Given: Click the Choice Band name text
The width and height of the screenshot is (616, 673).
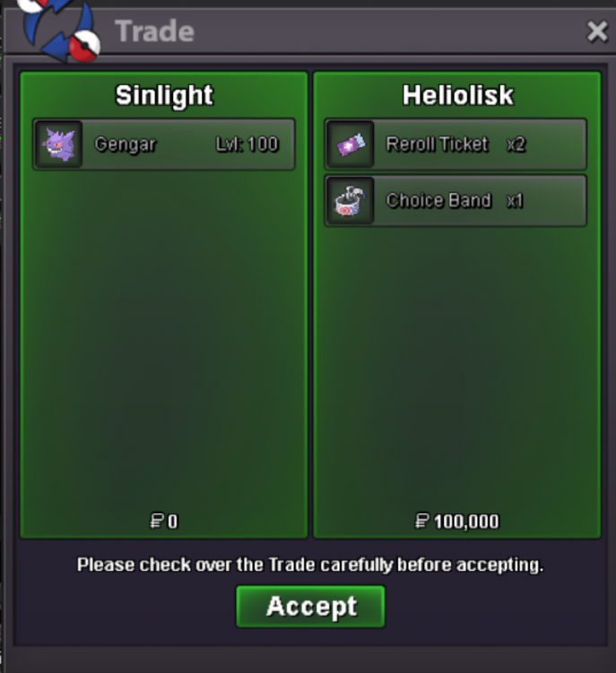Looking at the screenshot, I should coord(438,200).
